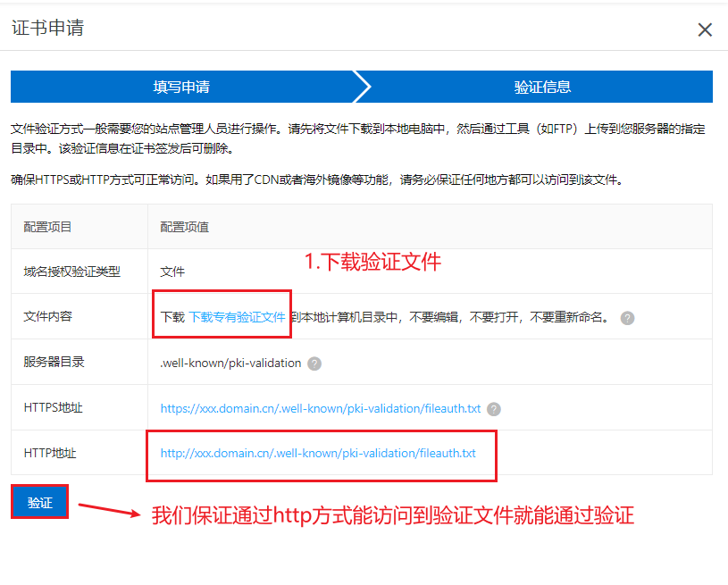Select the 配置项值 column header
The width and height of the screenshot is (728, 585).
pyautogui.click(x=184, y=227)
